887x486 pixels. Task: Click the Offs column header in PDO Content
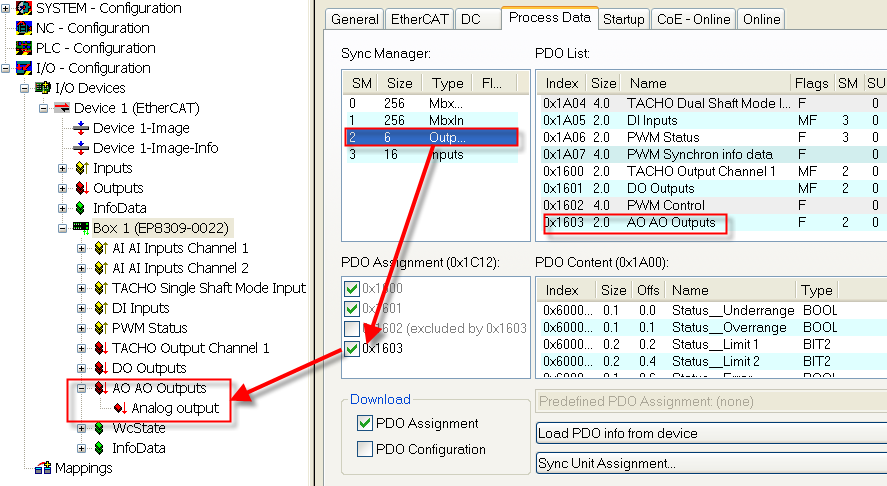648,291
